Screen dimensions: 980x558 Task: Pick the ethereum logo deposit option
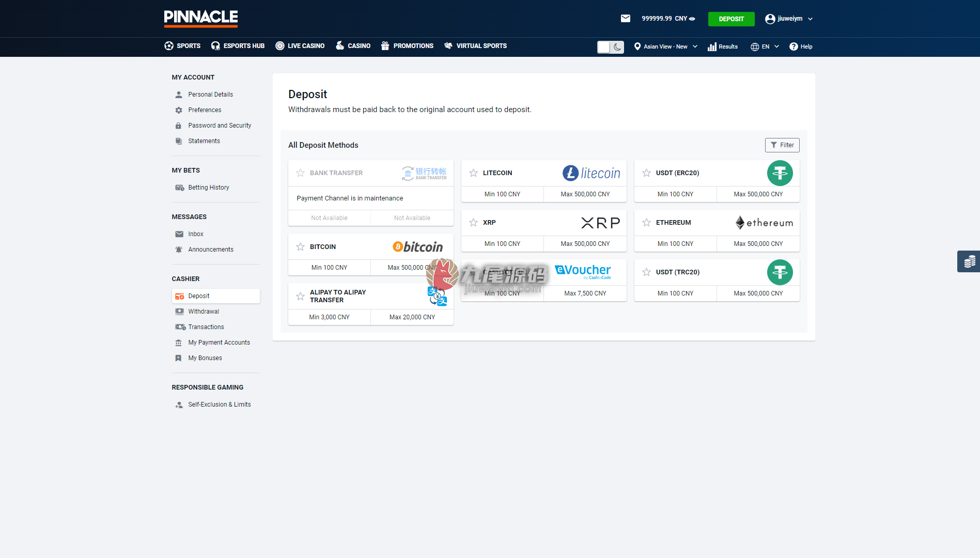pyautogui.click(x=764, y=223)
